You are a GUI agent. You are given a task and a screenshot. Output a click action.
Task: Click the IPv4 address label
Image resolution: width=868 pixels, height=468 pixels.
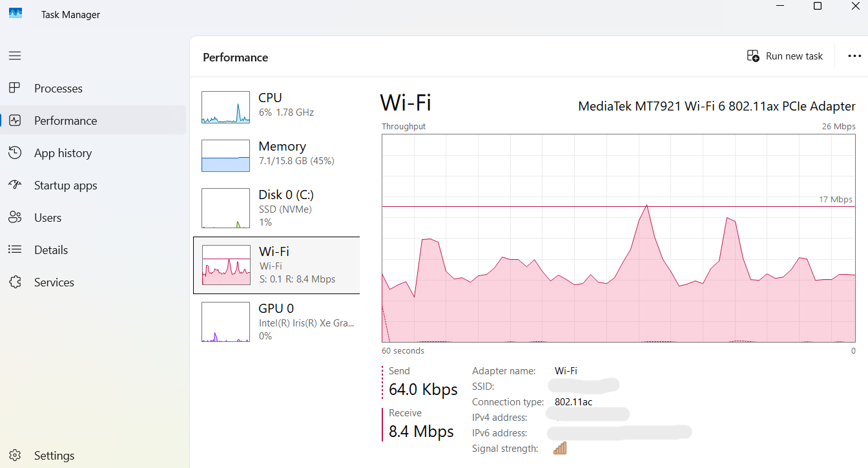click(x=500, y=418)
